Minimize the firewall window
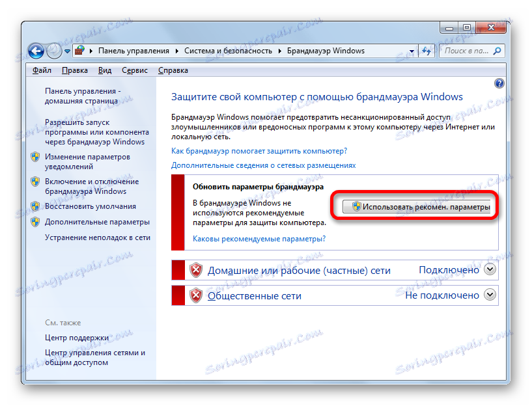532x406 pixels. pos(449,28)
